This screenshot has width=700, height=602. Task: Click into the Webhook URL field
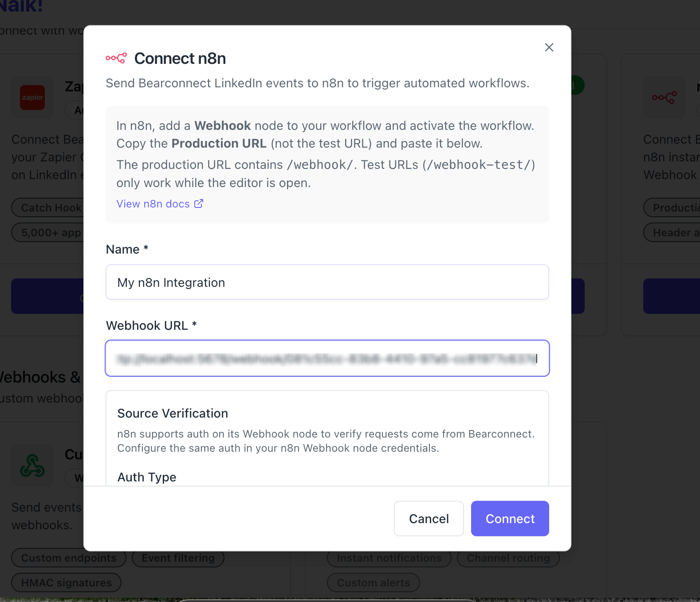(x=327, y=358)
